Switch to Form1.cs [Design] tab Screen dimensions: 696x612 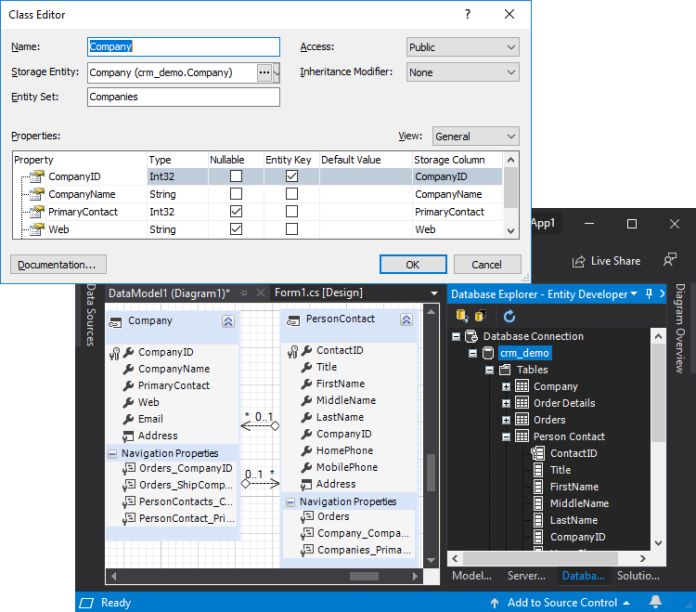tap(319, 292)
